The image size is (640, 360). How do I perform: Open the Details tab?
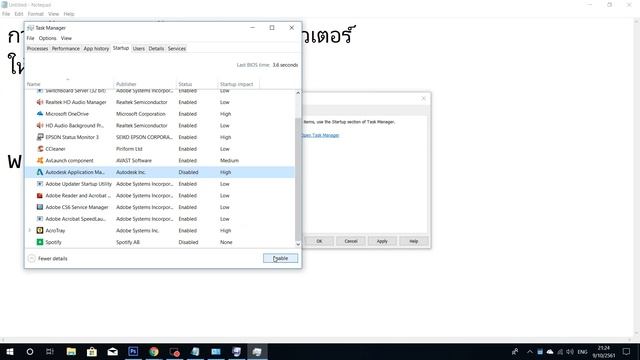tap(156, 49)
